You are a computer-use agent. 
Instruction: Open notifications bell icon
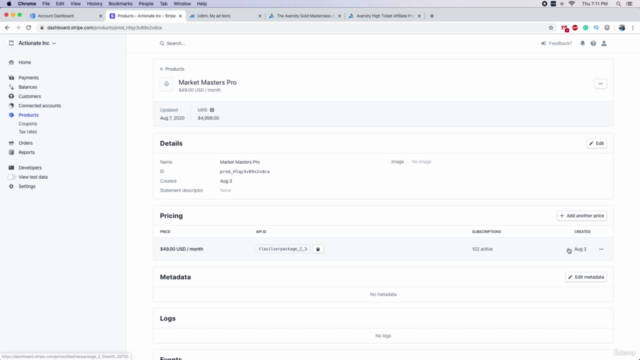(x=582, y=43)
